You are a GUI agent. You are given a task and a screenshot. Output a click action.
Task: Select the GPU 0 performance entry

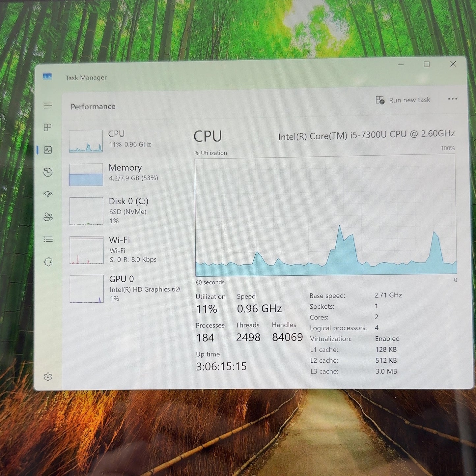[x=124, y=289]
